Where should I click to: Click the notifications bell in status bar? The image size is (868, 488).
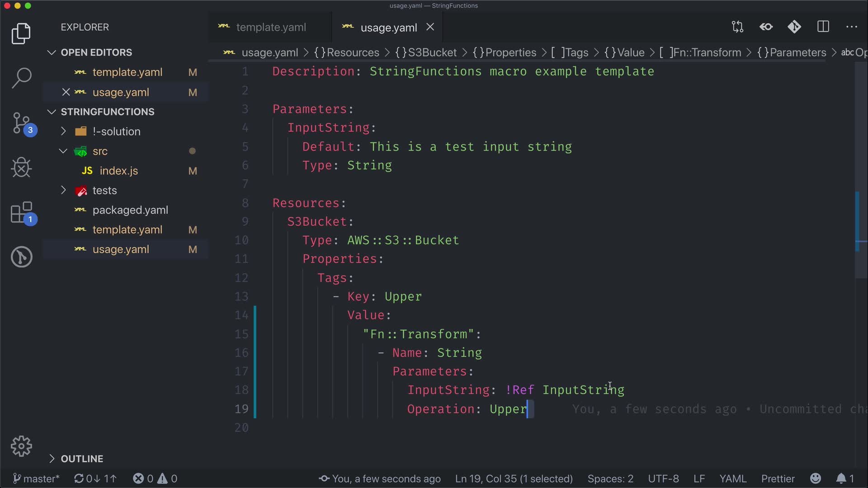[841, 479]
